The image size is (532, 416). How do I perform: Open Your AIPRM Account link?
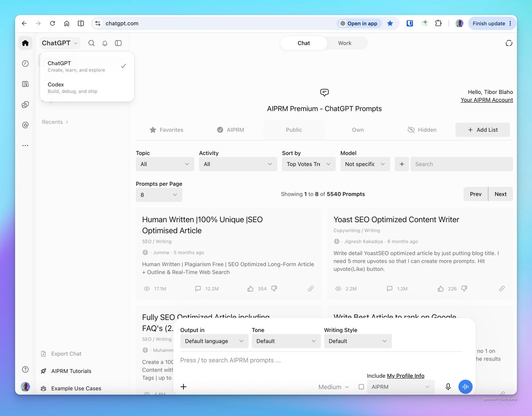click(487, 100)
